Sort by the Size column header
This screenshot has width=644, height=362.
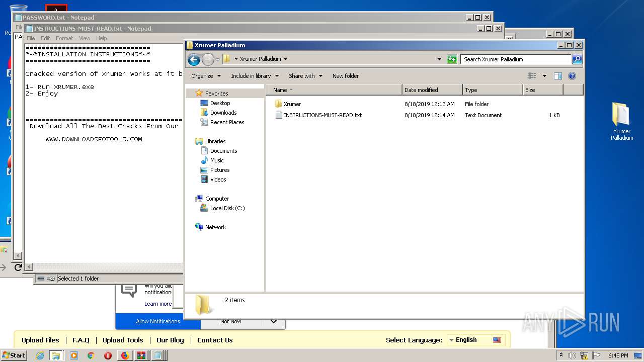pyautogui.click(x=543, y=90)
